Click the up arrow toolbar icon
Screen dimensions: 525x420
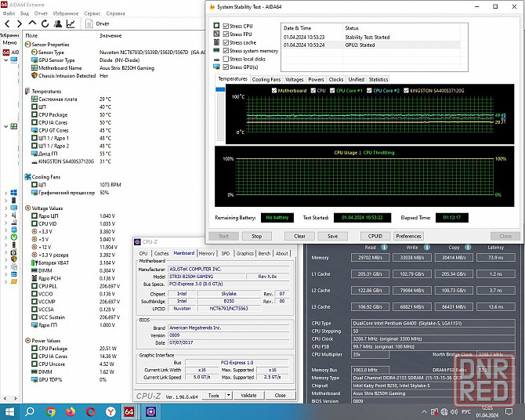31,24
